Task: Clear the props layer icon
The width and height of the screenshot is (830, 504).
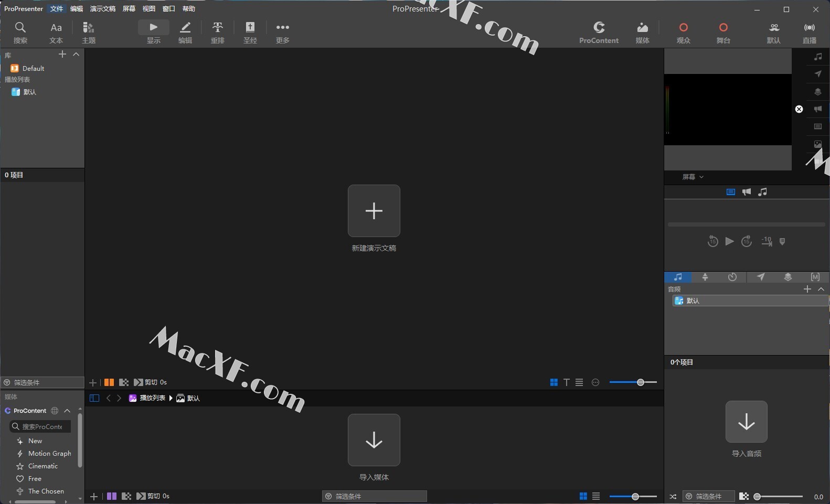Action: (x=818, y=92)
